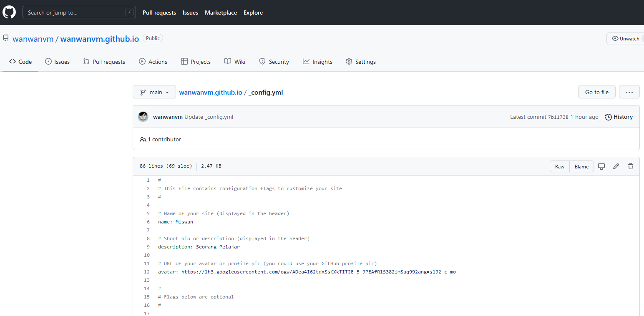Open the file History link
Viewport: 644px width, 316px height.
pyautogui.click(x=619, y=117)
